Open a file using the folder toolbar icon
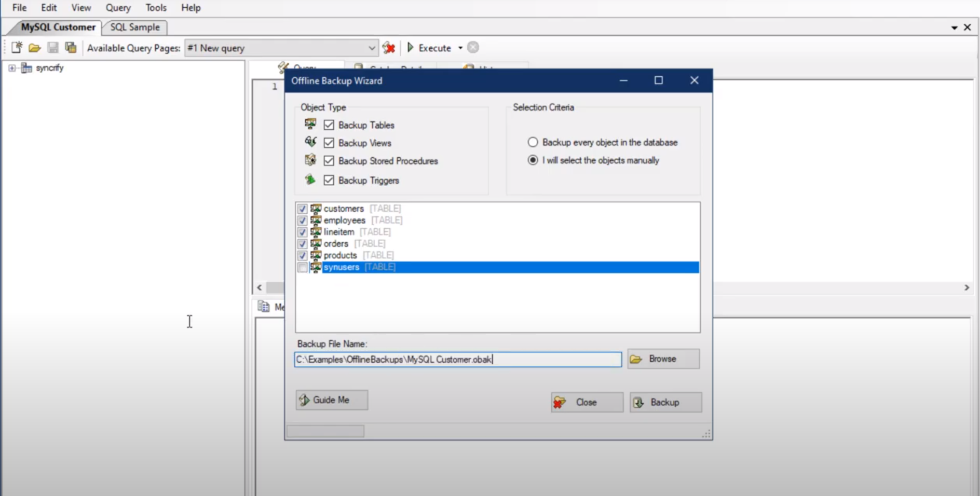This screenshot has height=496, width=980. (x=34, y=48)
